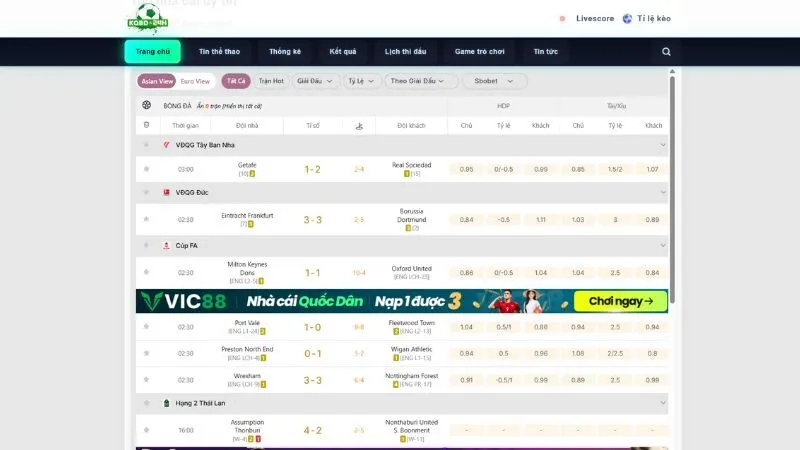Click the Eintracht Frankfurt 3-3 score

coord(312,220)
